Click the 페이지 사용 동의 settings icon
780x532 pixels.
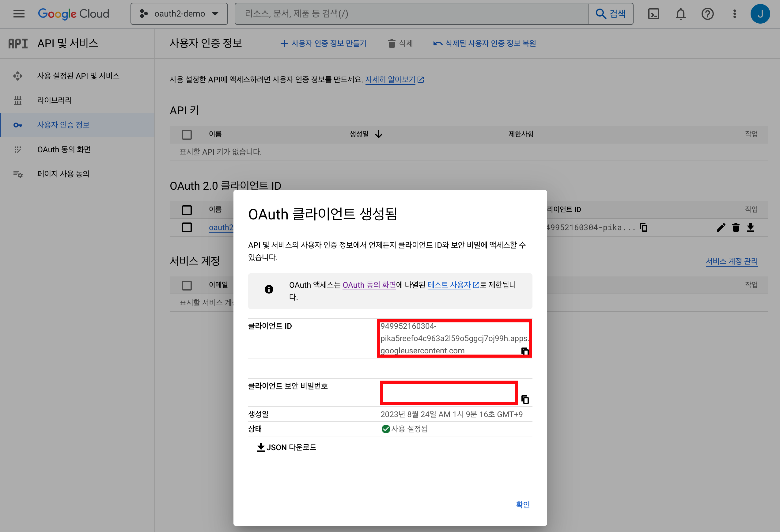point(18,174)
